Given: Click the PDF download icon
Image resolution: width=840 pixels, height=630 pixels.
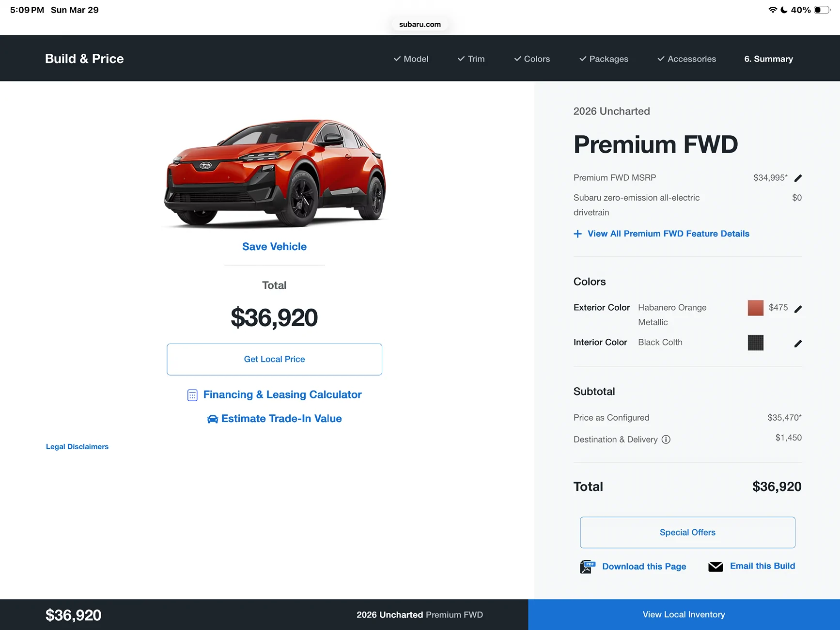Looking at the screenshot, I should (x=588, y=567).
